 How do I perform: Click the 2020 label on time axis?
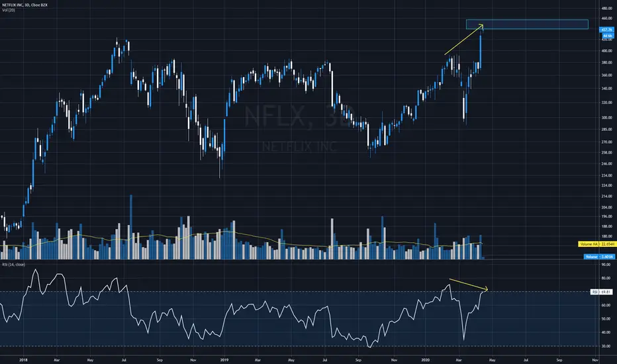tap(426, 360)
